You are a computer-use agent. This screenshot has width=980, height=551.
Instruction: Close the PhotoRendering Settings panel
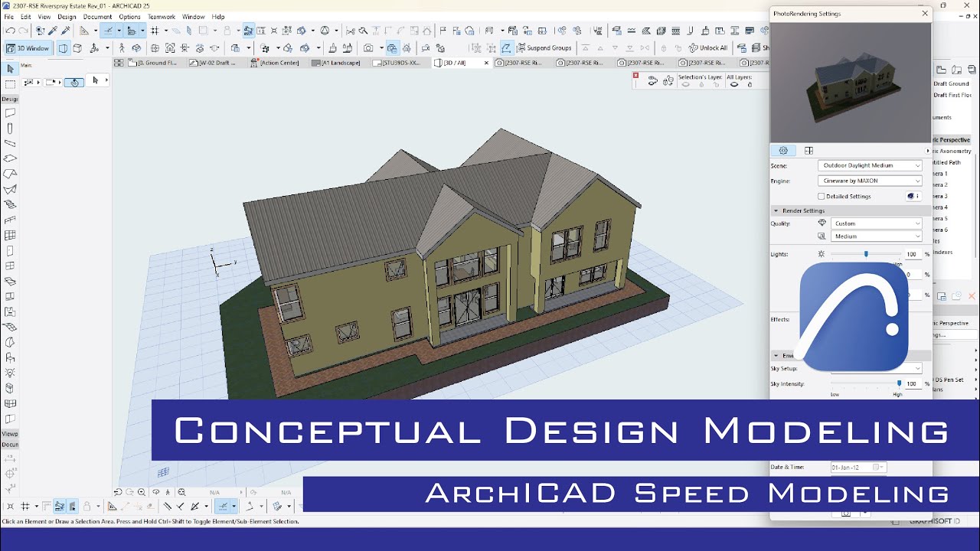925,13
